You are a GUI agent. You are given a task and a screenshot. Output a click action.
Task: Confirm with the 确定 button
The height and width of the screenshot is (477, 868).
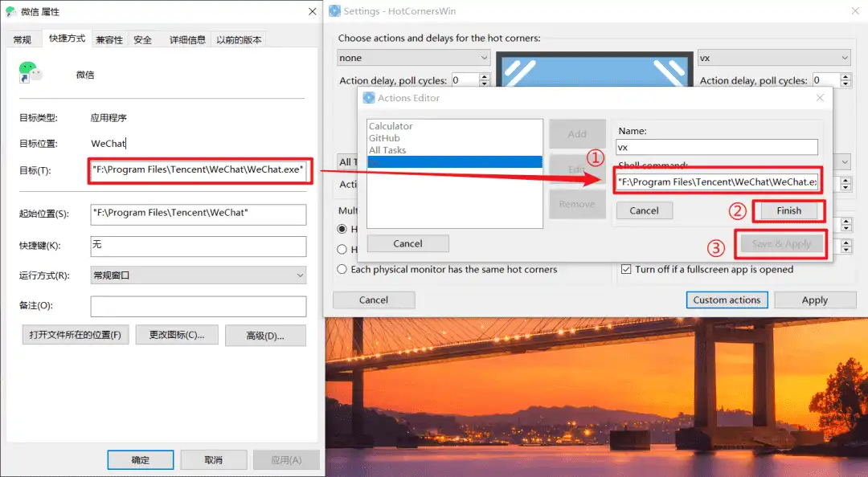pos(140,460)
